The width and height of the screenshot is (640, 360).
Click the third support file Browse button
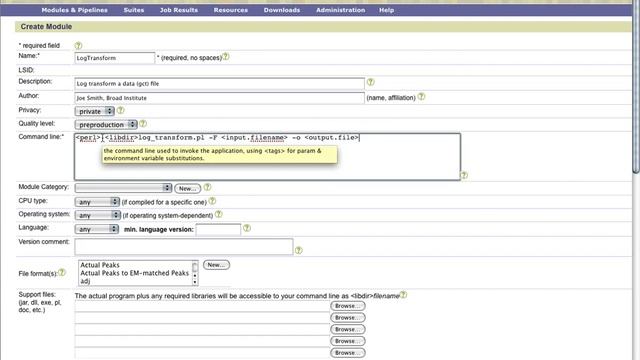point(348,329)
